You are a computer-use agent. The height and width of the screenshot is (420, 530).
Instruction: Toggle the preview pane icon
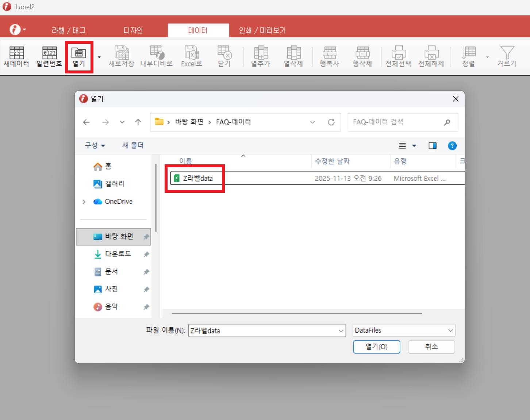(433, 146)
